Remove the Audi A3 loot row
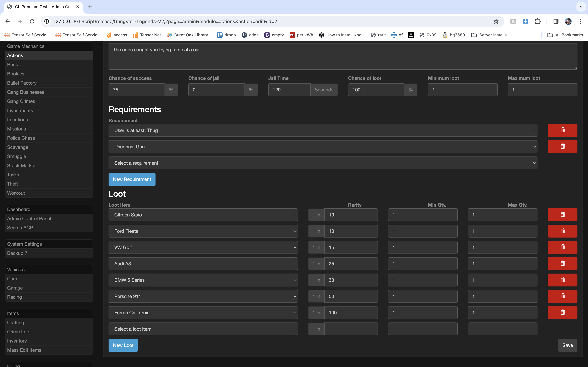588x367 pixels. [562, 264]
